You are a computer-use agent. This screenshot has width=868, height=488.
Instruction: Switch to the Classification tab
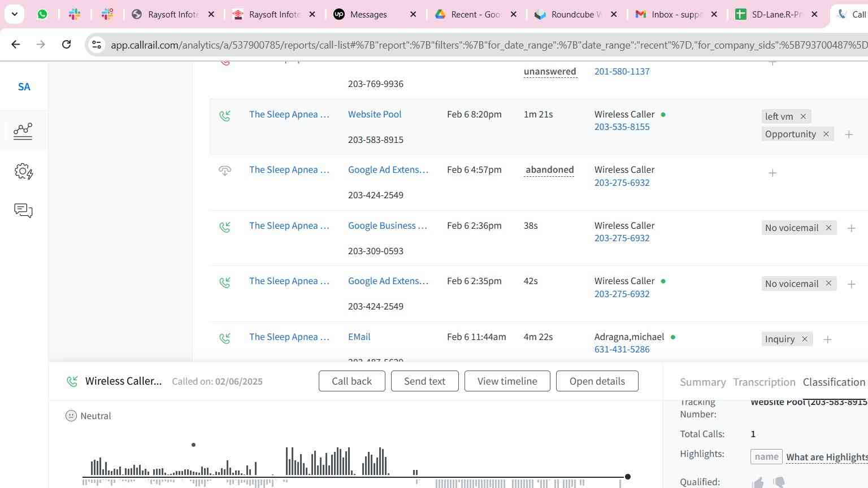point(834,382)
